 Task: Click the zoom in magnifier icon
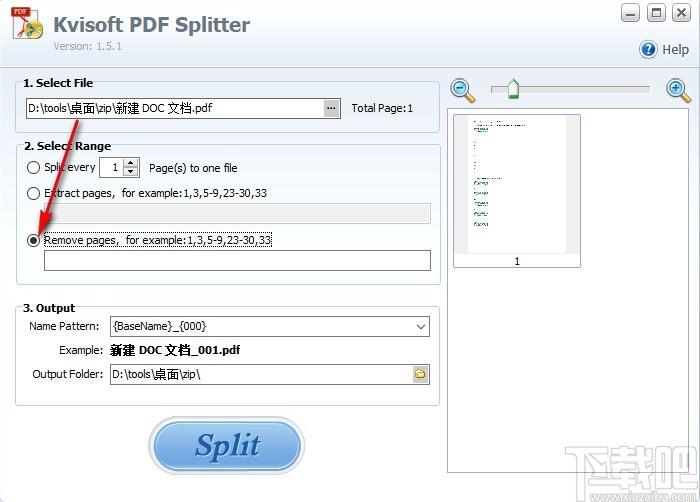click(679, 90)
